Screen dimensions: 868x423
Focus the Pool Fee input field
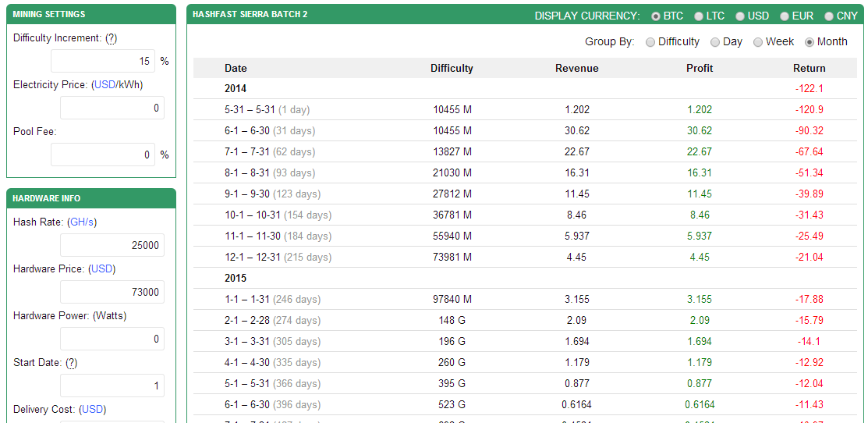click(x=103, y=155)
